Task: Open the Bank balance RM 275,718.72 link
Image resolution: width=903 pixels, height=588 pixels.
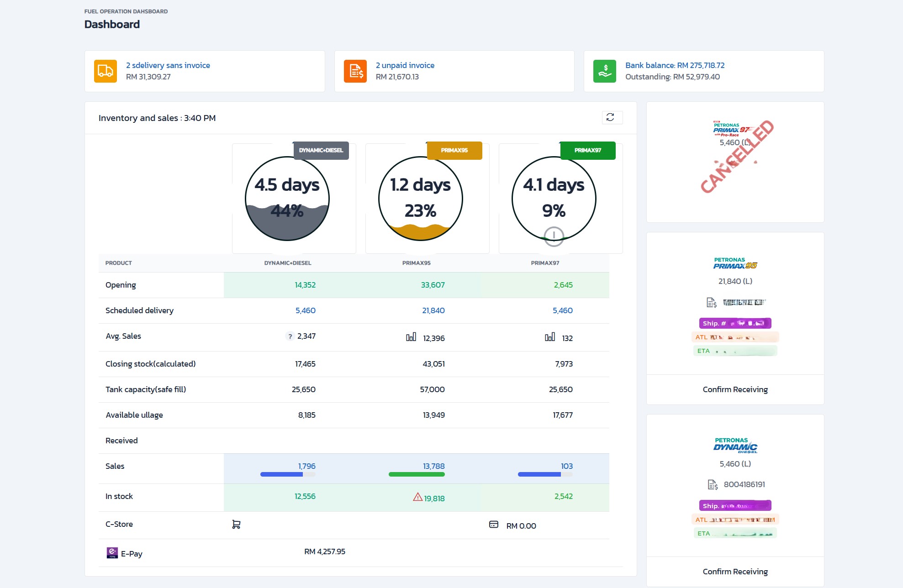Action: click(675, 65)
